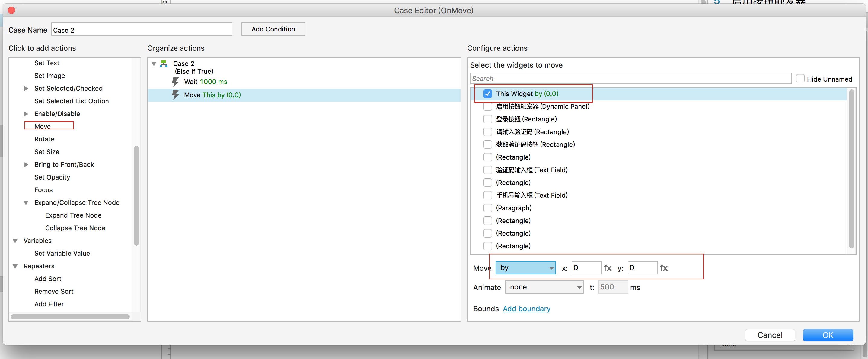Add the Set Text action
This screenshot has width=868, height=359.
coord(47,63)
